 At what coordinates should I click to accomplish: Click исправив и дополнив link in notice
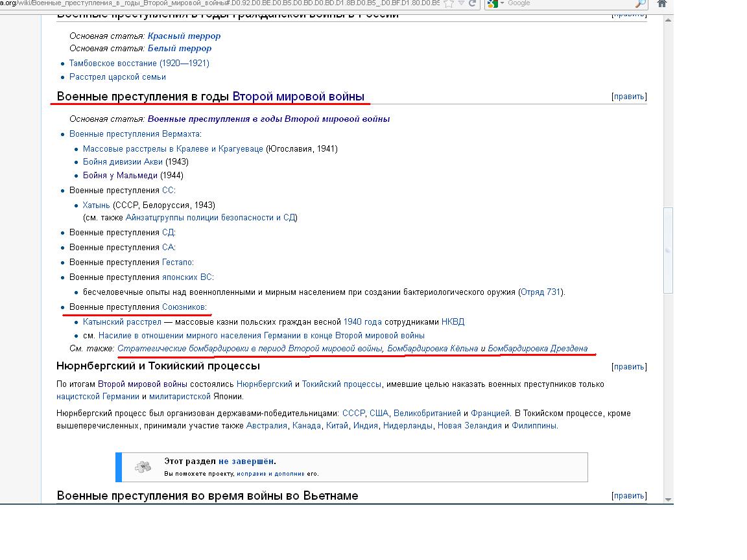coord(270,473)
